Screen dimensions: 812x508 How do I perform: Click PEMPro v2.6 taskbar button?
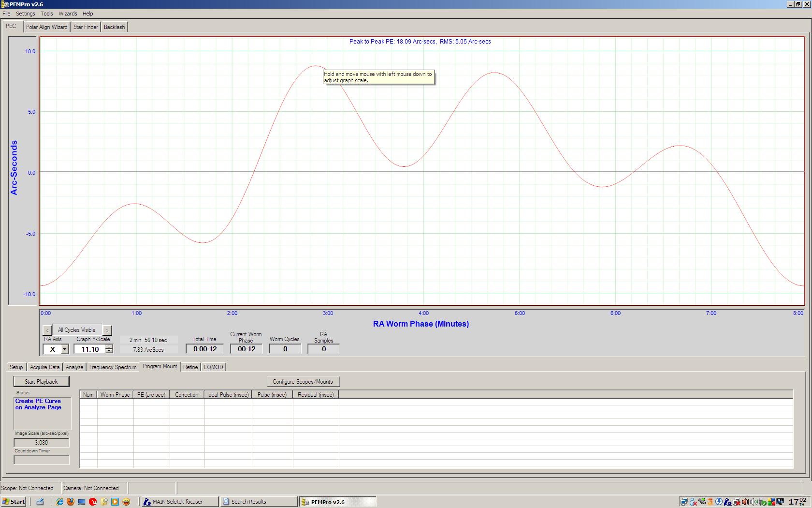[x=337, y=502]
